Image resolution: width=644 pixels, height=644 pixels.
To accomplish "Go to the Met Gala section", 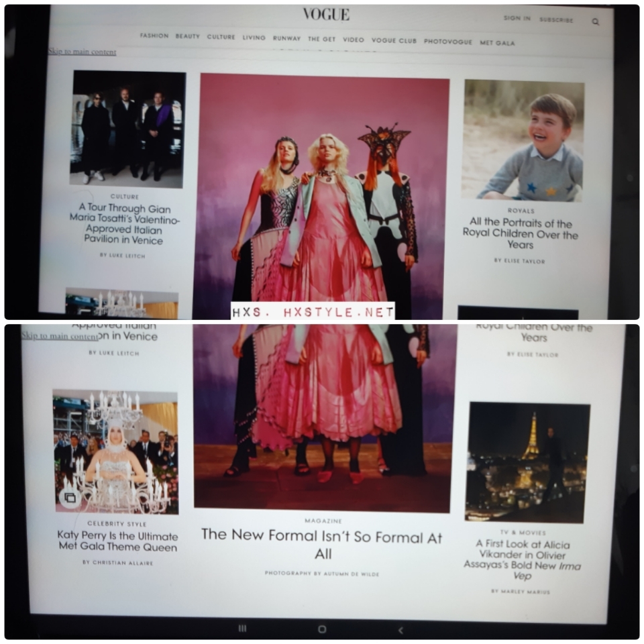I will 497,43.
